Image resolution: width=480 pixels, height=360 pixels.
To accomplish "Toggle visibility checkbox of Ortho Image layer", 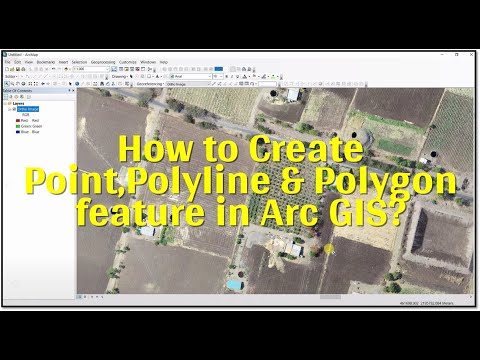I will pyautogui.click(x=14, y=109).
